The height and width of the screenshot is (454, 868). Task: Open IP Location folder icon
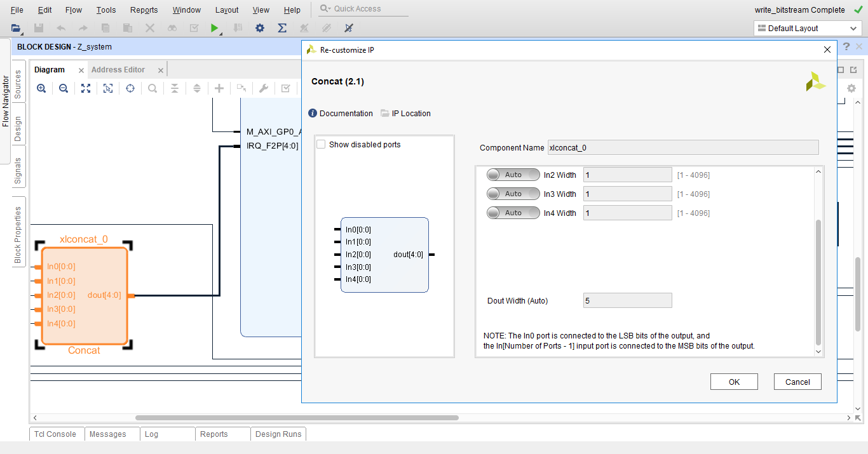[385, 113]
